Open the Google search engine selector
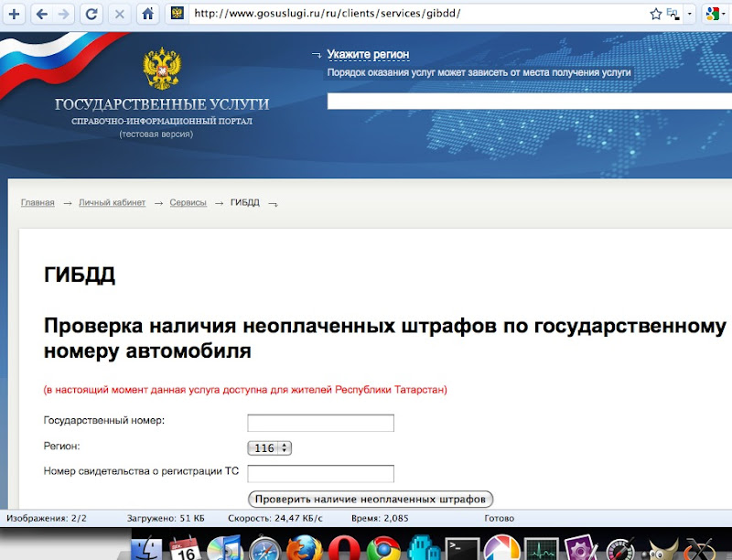The image size is (732, 560). pos(716,14)
